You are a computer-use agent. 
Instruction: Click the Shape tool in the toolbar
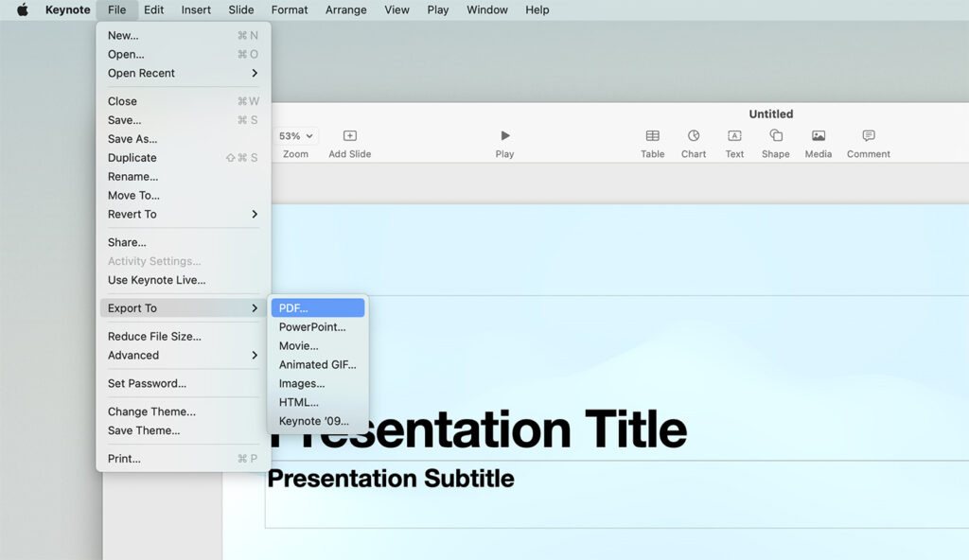tap(775, 142)
